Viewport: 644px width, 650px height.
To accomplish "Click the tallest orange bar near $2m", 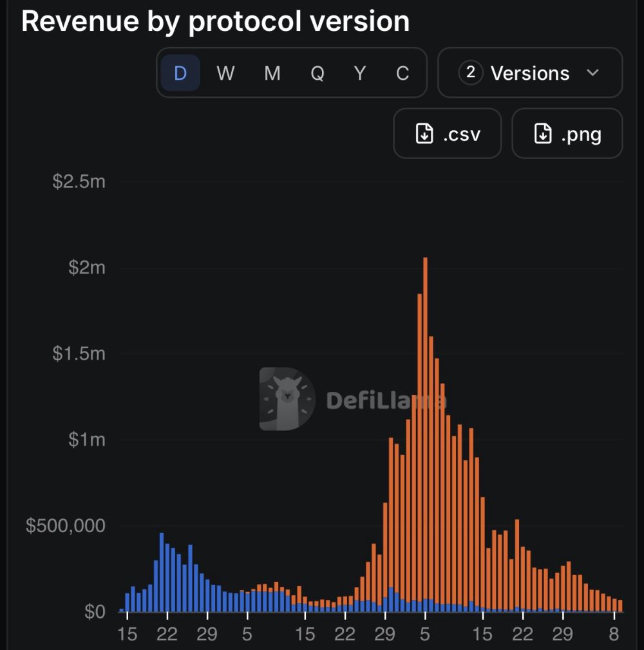I will coord(425,429).
